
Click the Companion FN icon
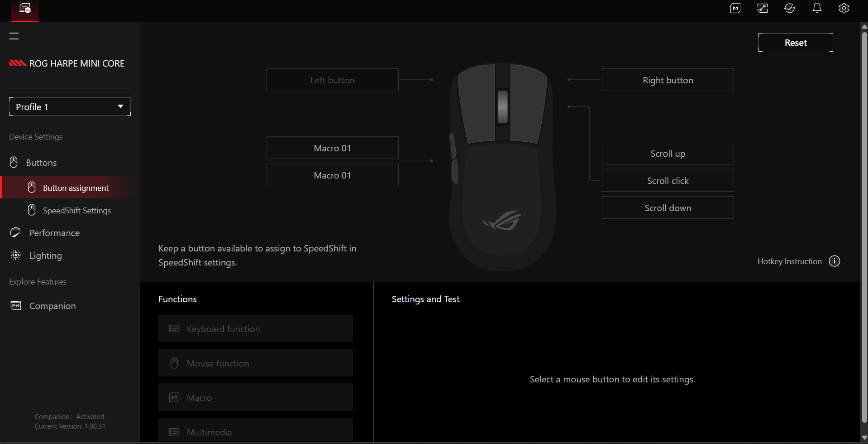(x=16, y=305)
